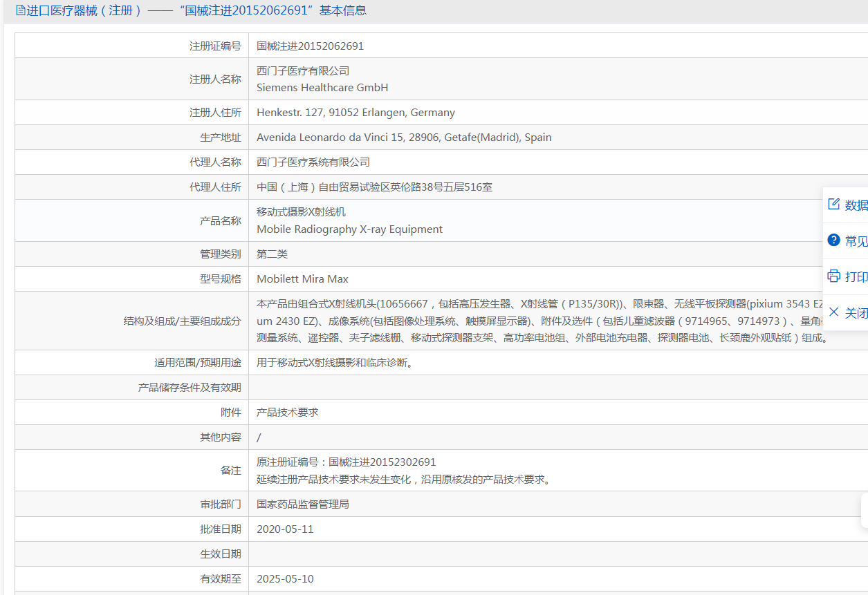This screenshot has height=595, width=868.
Task: Select 西门子医疗有限公司 registrant name
Action: (x=303, y=70)
